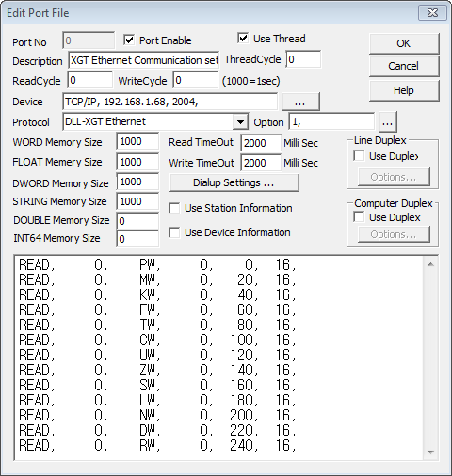Toggle the Port Enable checkbox
This screenshot has width=452, height=476.
(129, 40)
